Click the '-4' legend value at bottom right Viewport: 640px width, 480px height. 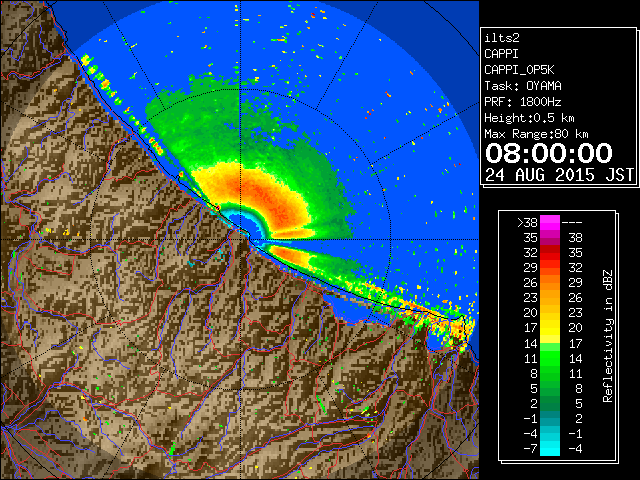(575, 449)
